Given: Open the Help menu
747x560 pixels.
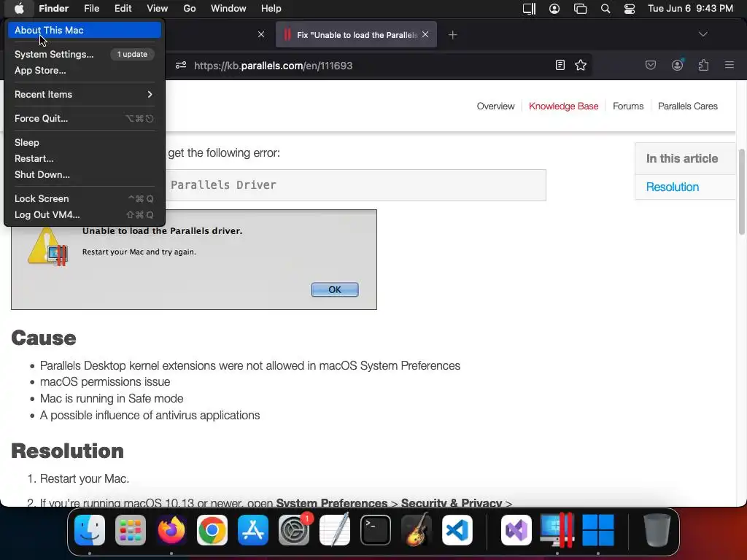Looking at the screenshot, I should [271, 8].
